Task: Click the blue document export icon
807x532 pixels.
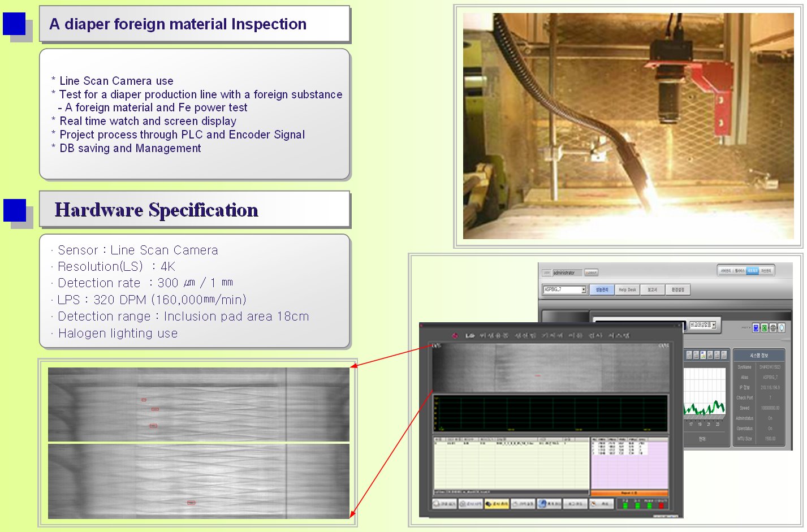Action: click(x=756, y=328)
